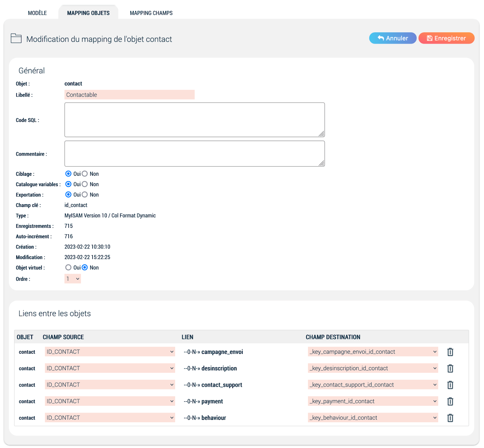Click the contact_support link name
This screenshot has width=484, height=448.
point(222,385)
